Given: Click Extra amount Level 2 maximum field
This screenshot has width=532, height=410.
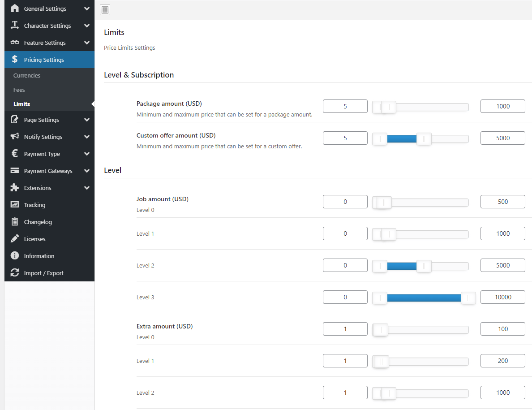Looking at the screenshot, I should coord(503,393).
